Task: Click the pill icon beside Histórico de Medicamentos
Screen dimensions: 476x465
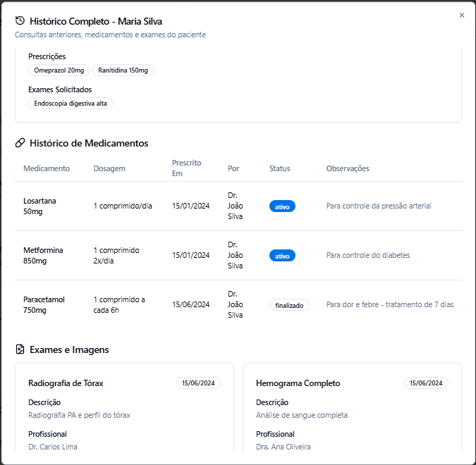Action: pyautogui.click(x=20, y=143)
